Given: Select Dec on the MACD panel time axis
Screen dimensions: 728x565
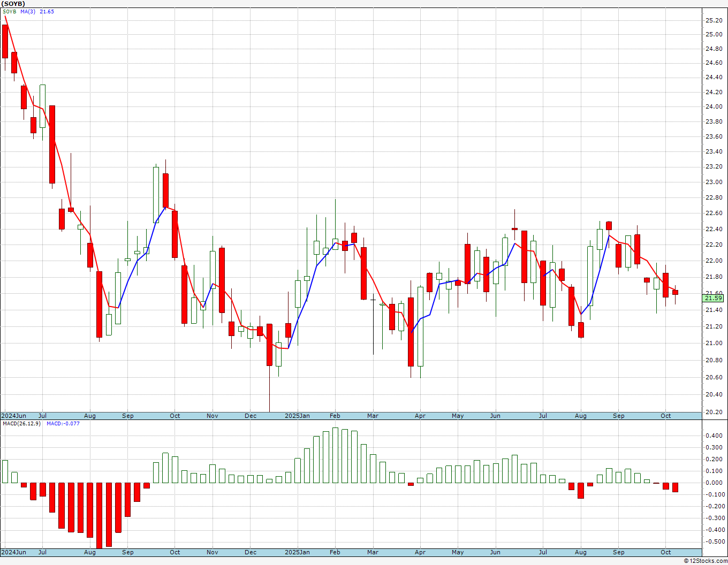Looking at the screenshot, I should coord(251,552).
